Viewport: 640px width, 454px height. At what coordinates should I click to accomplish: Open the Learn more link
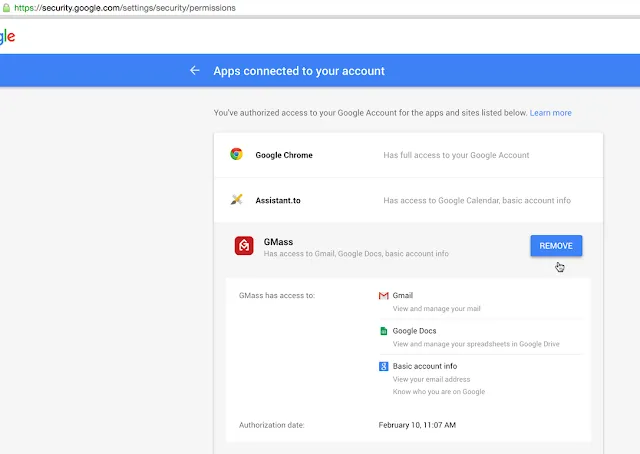551,113
